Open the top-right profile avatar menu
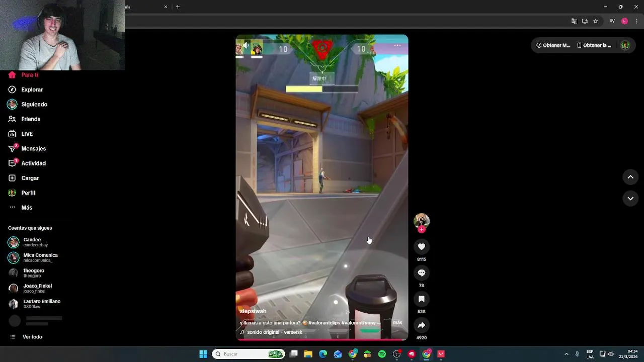 625,45
